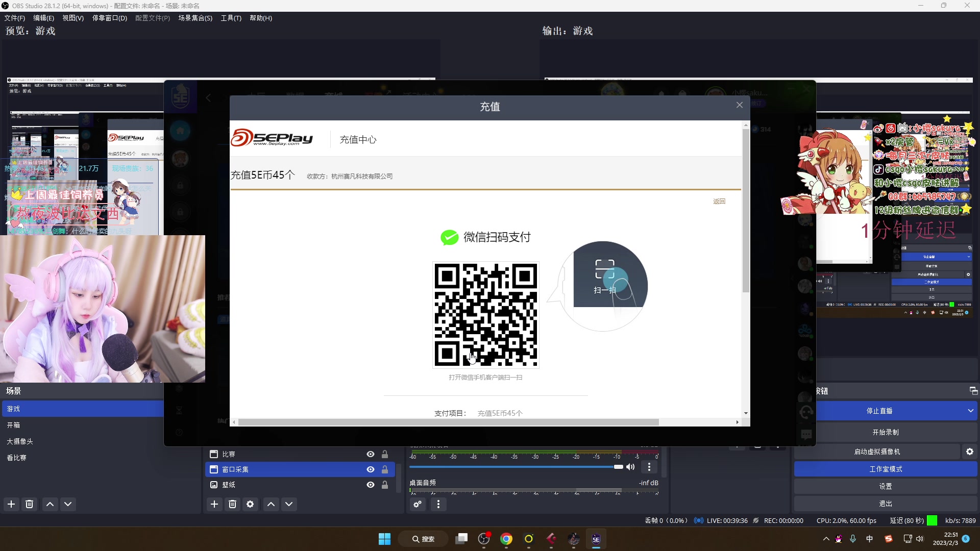
Task: Select the 壁纸 source row
Action: click(300, 485)
